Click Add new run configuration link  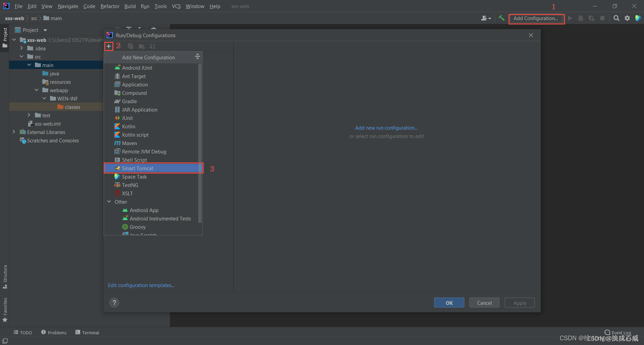[386, 128]
